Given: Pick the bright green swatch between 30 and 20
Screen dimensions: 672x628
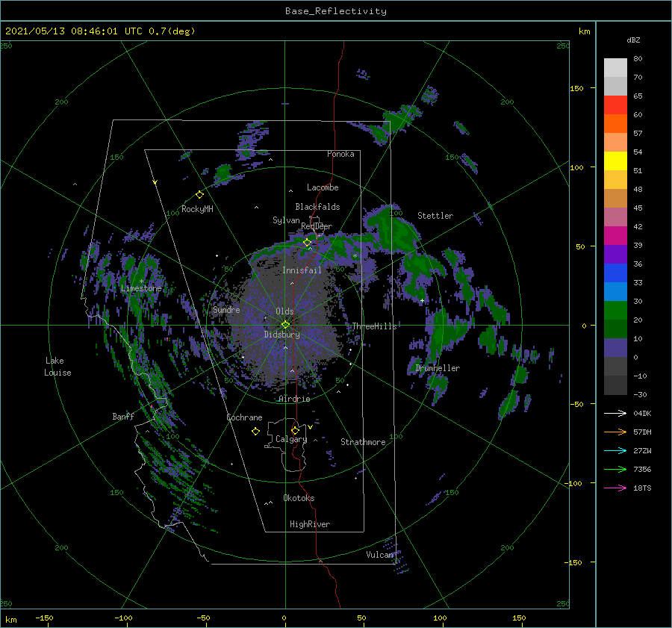Looking at the screenshot, I should tap(615, 311).
